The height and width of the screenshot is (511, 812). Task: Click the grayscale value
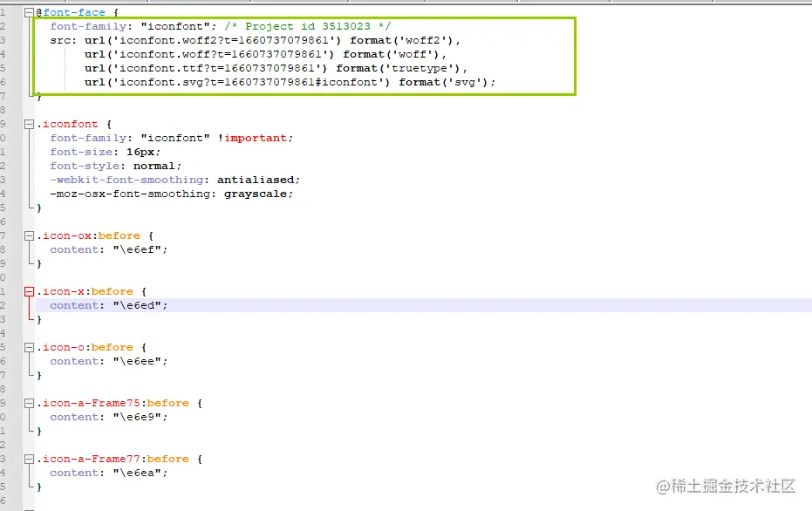256,194
